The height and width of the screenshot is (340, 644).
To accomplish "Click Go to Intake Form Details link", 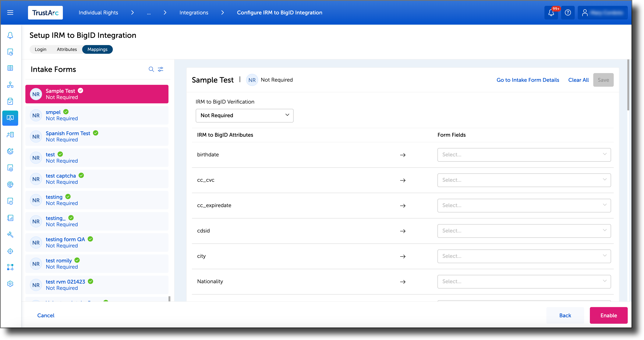I will click(x=528, y=80).
